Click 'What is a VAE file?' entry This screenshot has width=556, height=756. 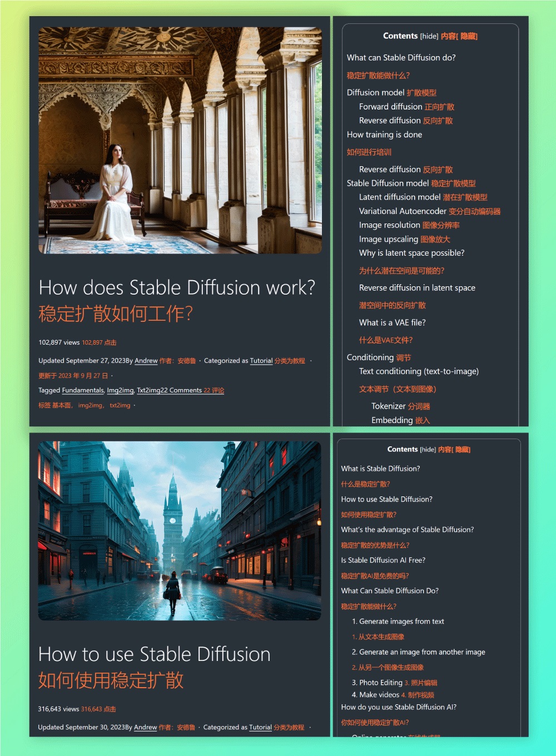(392, 322)
